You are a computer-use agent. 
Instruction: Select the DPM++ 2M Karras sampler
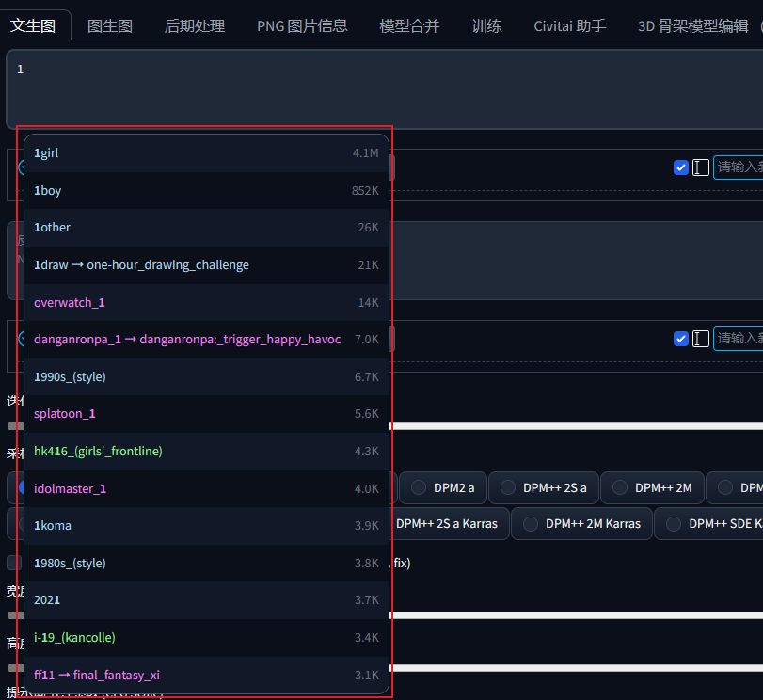[x=582, y=524]
